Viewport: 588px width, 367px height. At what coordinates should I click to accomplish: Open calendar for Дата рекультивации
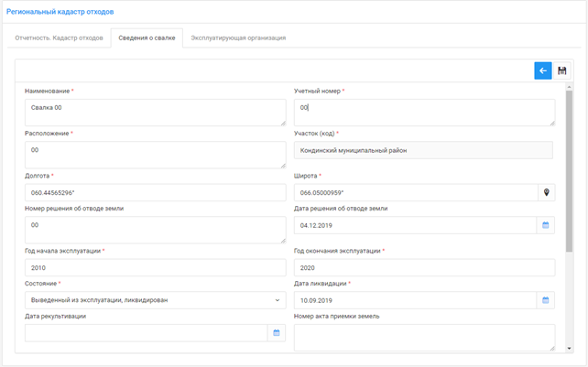click(277, 333)
